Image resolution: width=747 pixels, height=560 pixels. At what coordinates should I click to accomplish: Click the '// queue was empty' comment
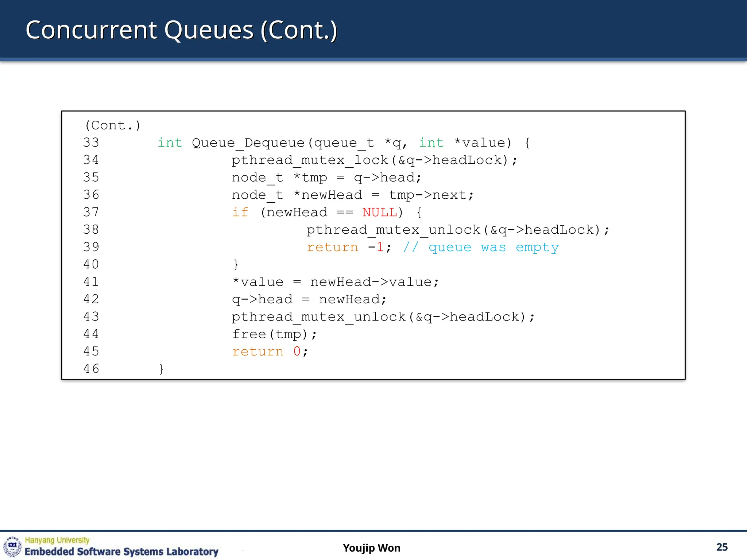(x=481, y=247)
